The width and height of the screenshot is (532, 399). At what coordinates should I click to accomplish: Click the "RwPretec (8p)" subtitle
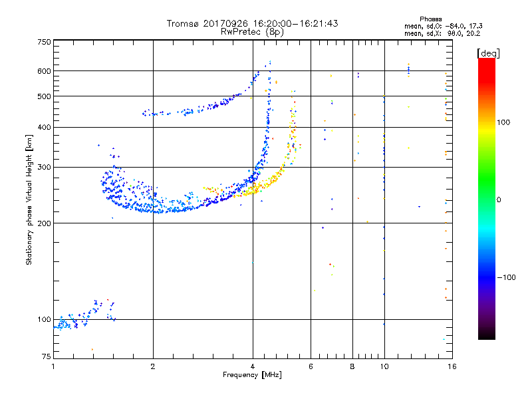pos(252,32)
